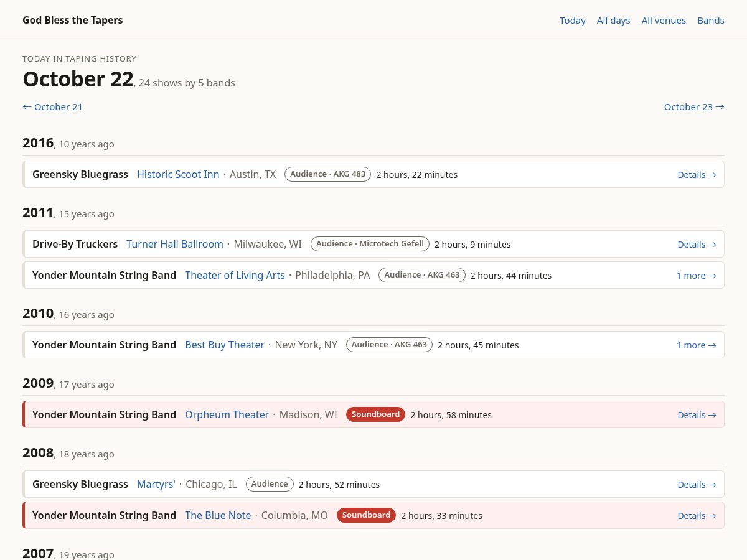Viewport: 747px width, 560px height.
Task: Go to the Today nav item
Action: point(573,21)
